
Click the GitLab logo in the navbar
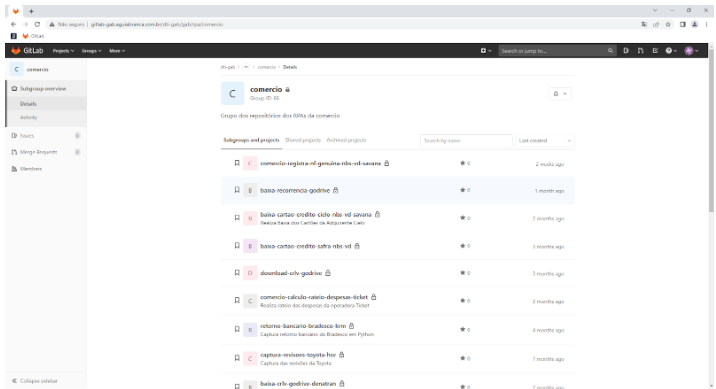click(x=27, y=51)
